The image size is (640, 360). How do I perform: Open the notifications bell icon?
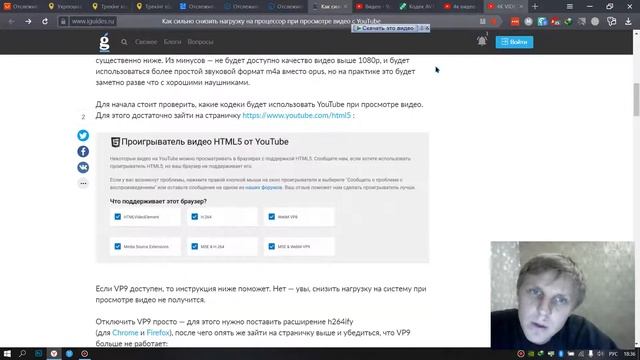(482, 41)
